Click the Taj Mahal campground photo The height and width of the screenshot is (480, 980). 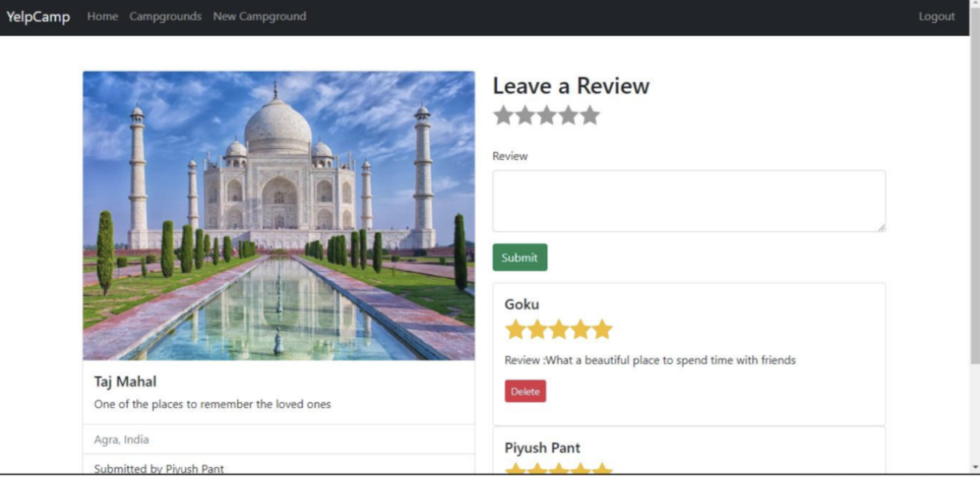(278, 216)
